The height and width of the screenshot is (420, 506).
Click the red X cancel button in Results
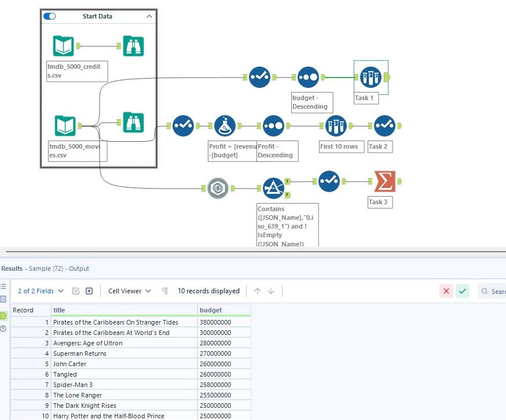[x=446, y=291]
